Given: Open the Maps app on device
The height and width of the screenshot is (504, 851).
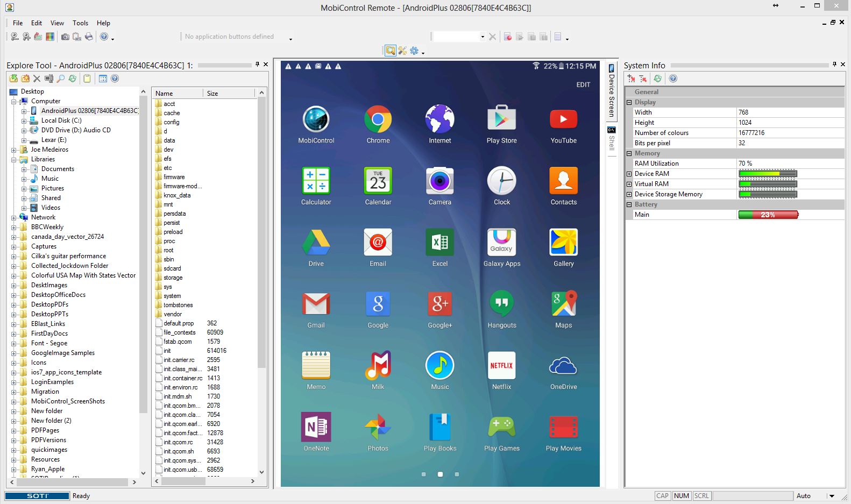Looking at the screenshot, I should pyautogui.click(x=564, y=309).
